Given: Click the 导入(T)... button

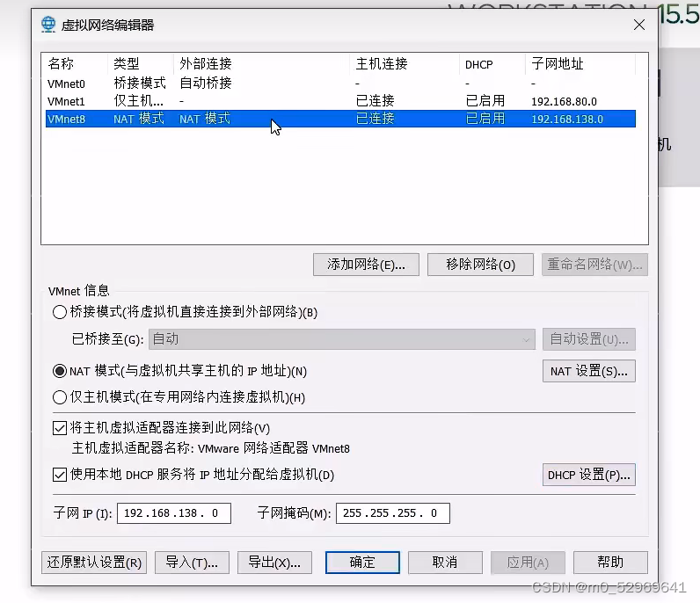Looking at the screenshot, I should pyautogui.click(x=192, y=563).
